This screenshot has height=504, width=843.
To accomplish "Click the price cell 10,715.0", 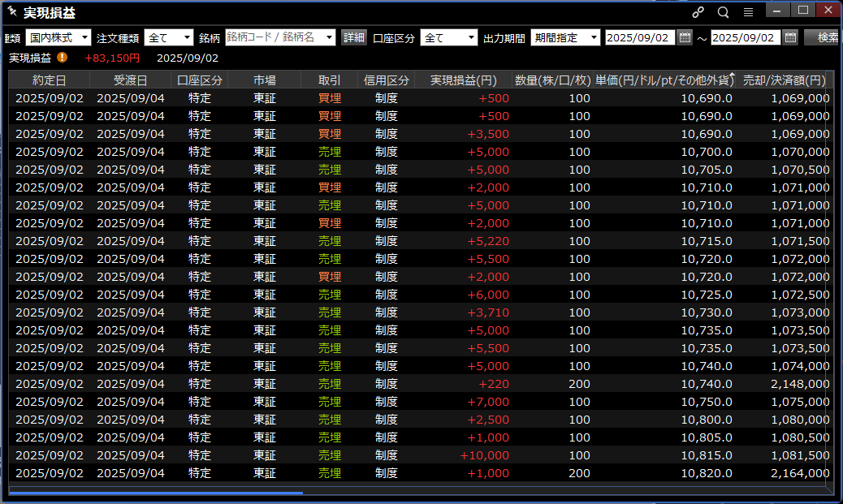I will pyautogui.click(x=707, y=241).
